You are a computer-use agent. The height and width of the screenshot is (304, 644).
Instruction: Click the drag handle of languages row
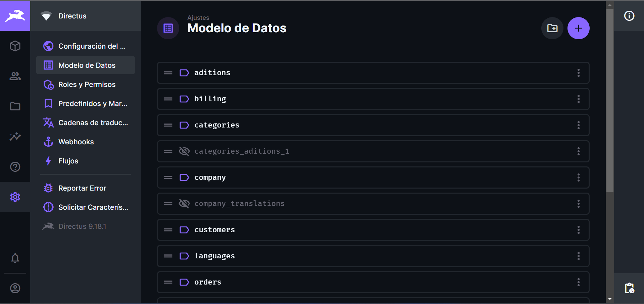pyautogui.click(x=168, y=256)
